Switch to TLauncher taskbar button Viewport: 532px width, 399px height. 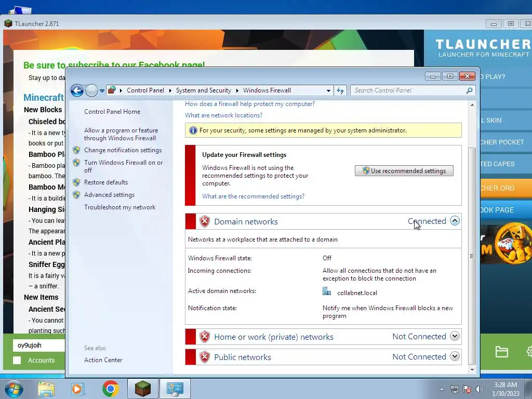143,389
